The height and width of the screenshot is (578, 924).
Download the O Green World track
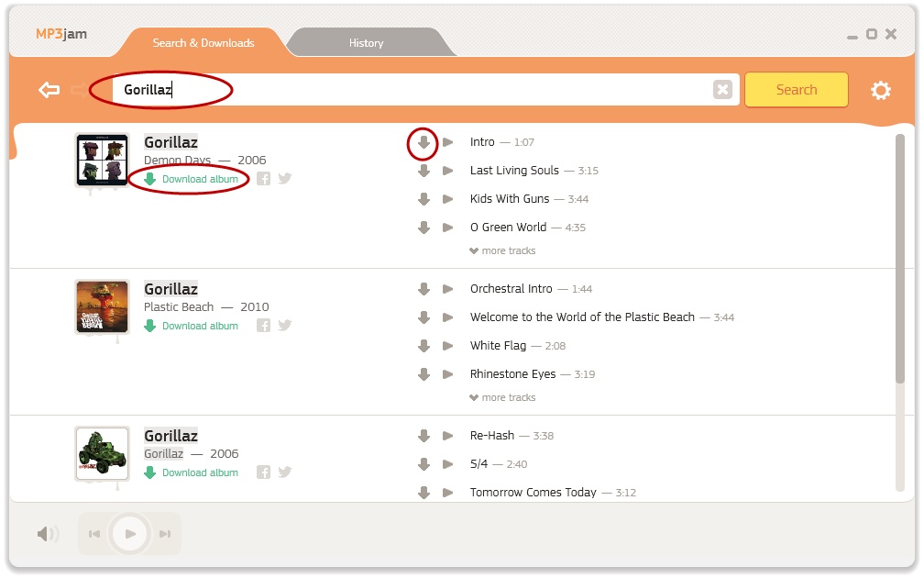tap(423, 228)
